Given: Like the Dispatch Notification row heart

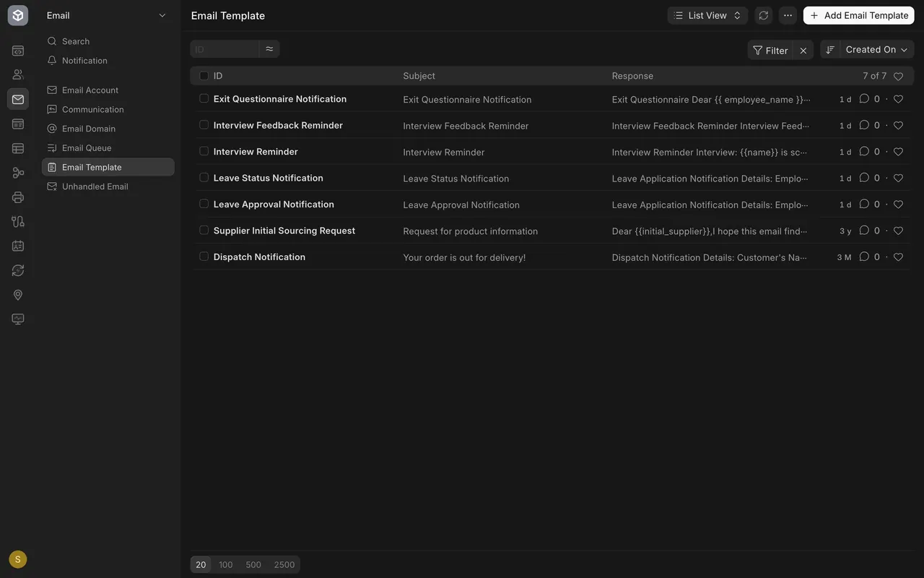Looking at the screenshot, I should pyautogui.click(x=898, y=257).
